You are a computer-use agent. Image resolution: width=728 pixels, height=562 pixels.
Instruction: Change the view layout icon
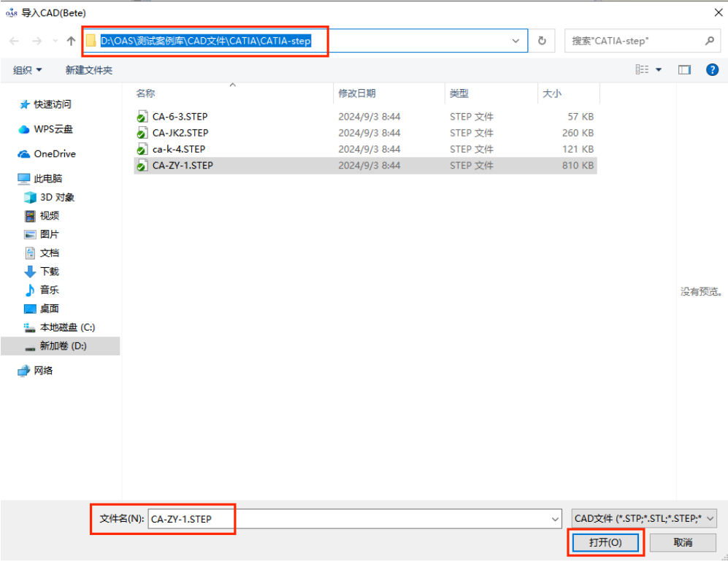pyautogui.click(x=642, y=69)
